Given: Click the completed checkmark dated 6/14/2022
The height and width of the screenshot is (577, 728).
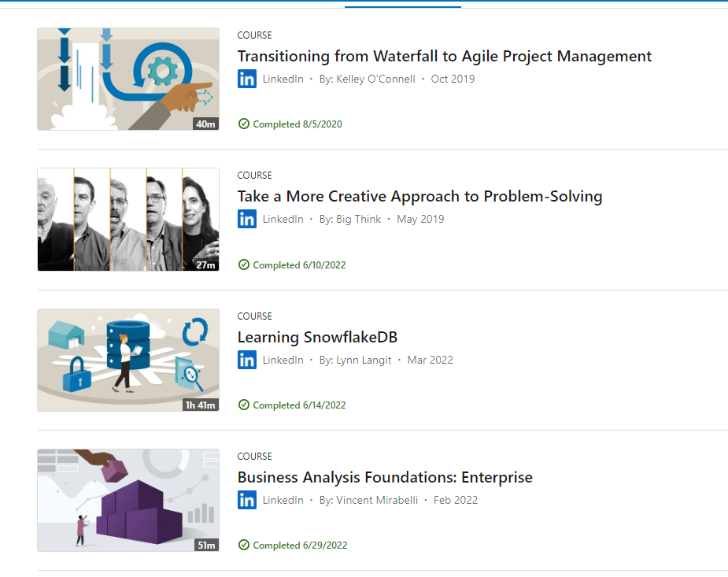Looking at the screenshot, I should [244, 405].
